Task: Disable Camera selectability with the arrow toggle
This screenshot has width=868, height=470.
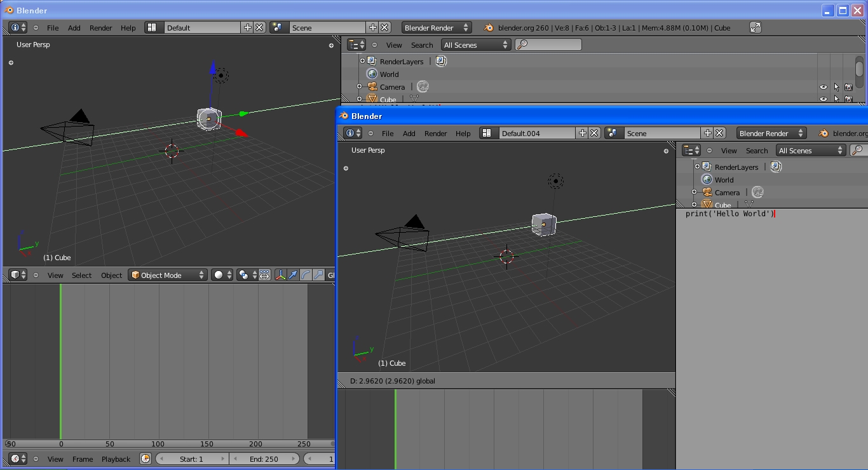Action: click(x=836, y=87)
